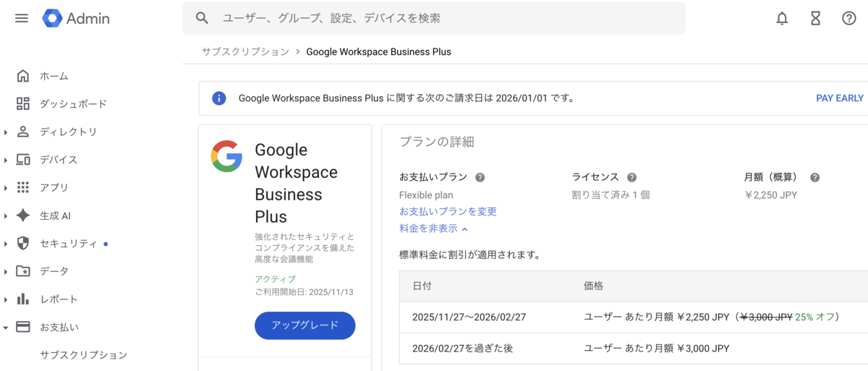Click サブスクリプション breadcrumb link
Screen dimensions: 868x371
pyautogui.click(x=245, y=52)
